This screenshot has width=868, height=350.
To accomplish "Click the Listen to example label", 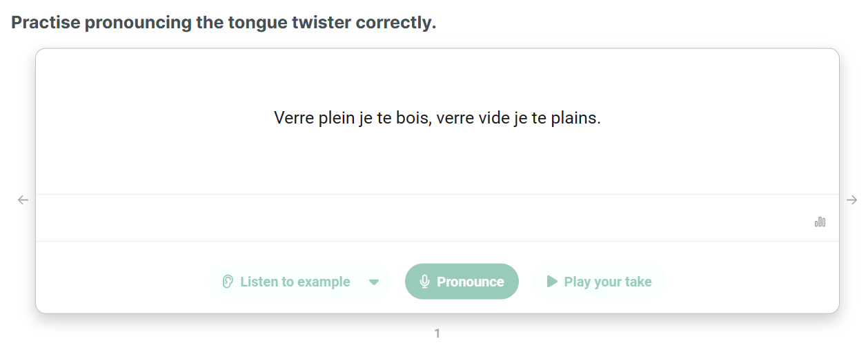I will click(x=295, y=282).
